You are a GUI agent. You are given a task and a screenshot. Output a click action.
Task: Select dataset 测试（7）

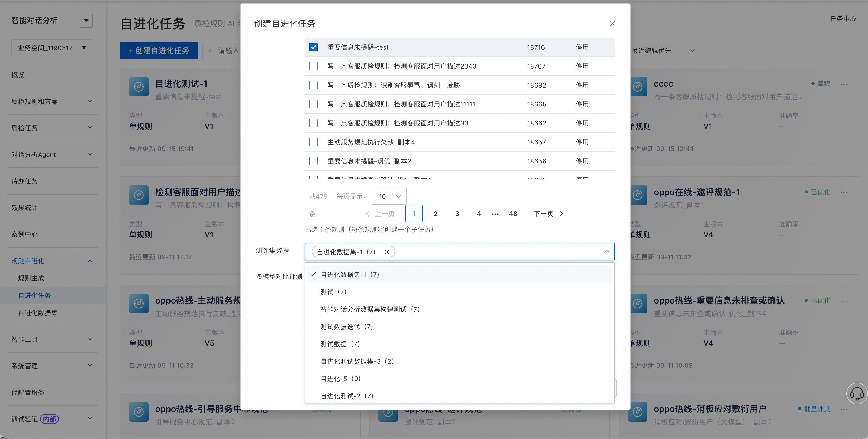(x=459, y=292)
